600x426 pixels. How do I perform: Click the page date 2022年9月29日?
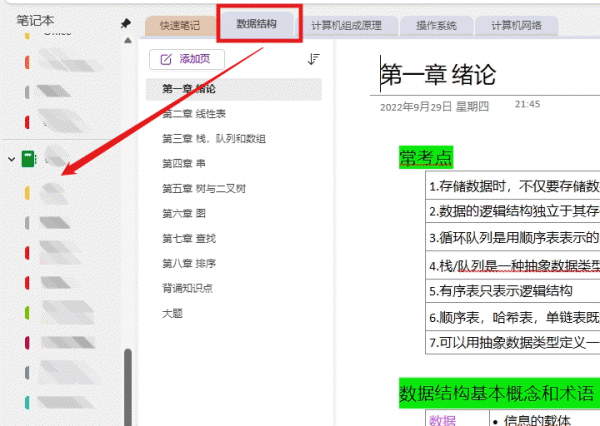(416, 107)
